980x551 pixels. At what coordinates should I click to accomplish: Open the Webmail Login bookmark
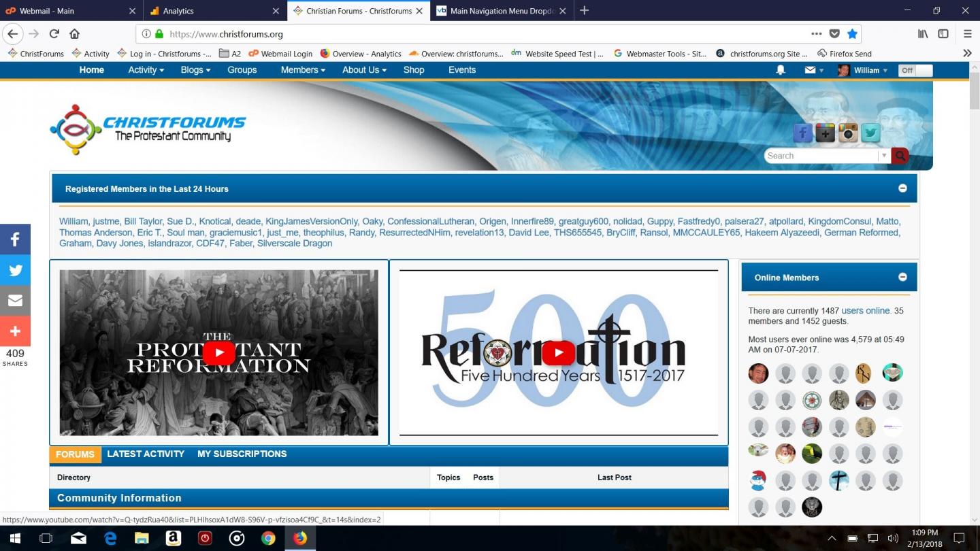click(280, 54)
